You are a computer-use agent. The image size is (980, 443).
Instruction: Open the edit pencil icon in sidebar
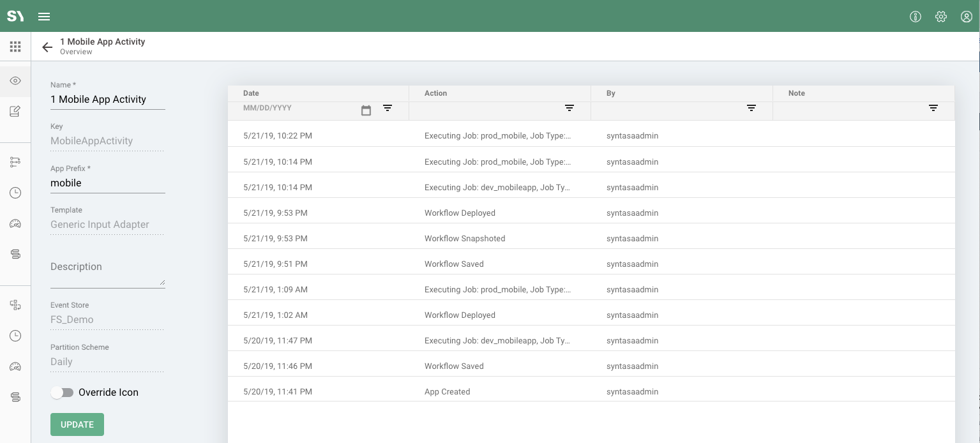15,112
